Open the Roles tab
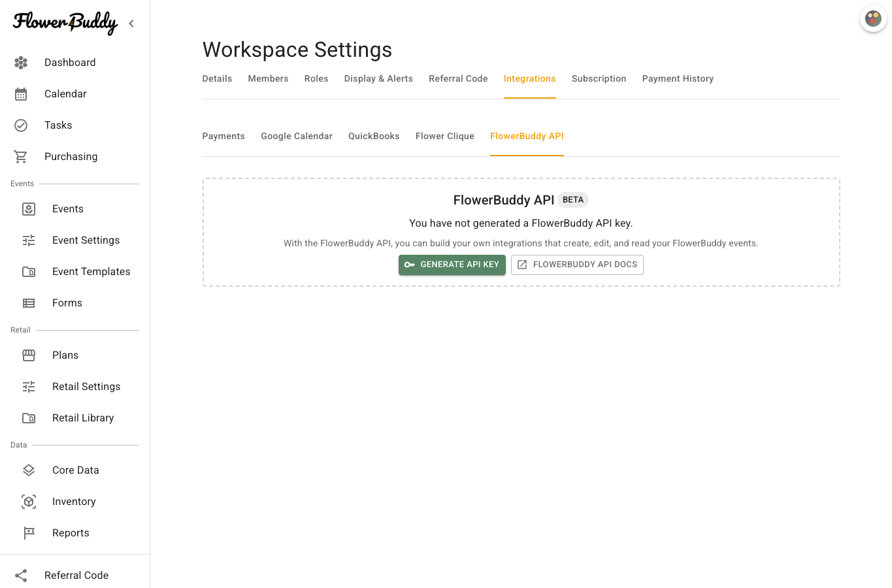This screenshot has width=892, height=588. tap(316, 79)
